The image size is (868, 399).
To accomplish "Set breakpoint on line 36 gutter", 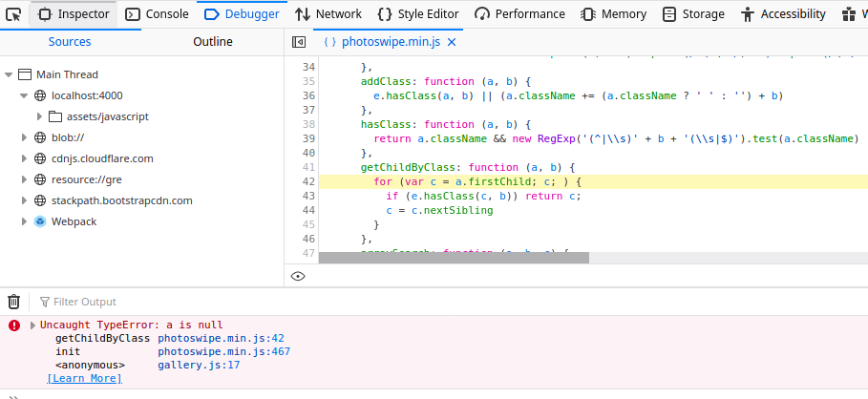I will (x=308, y=95).
